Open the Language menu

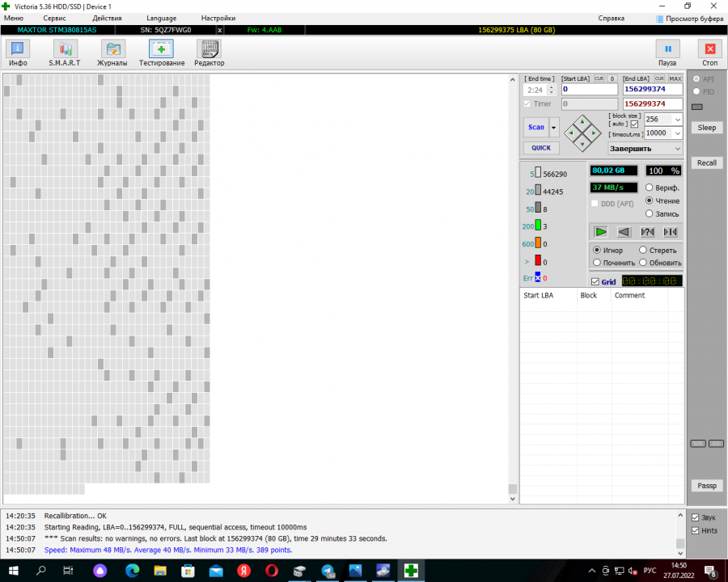(x=161, y=18)
